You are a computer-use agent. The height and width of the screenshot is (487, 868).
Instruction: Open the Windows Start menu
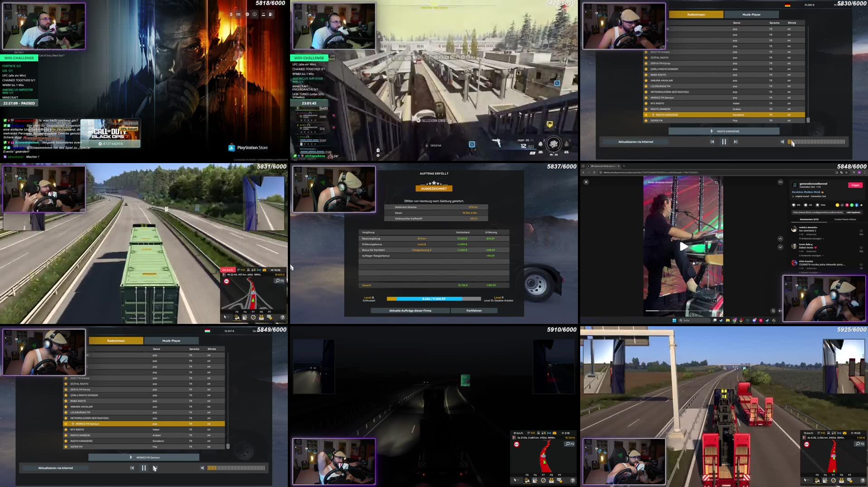tap(674, 321)
